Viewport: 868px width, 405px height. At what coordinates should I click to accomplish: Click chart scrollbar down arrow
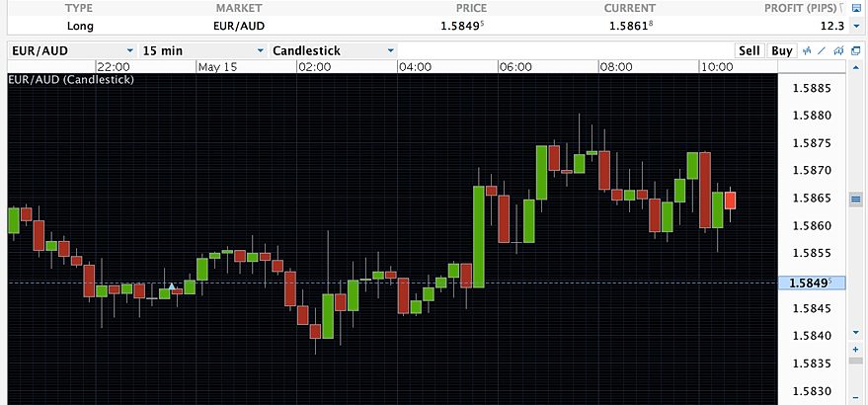tap(856, 332)
